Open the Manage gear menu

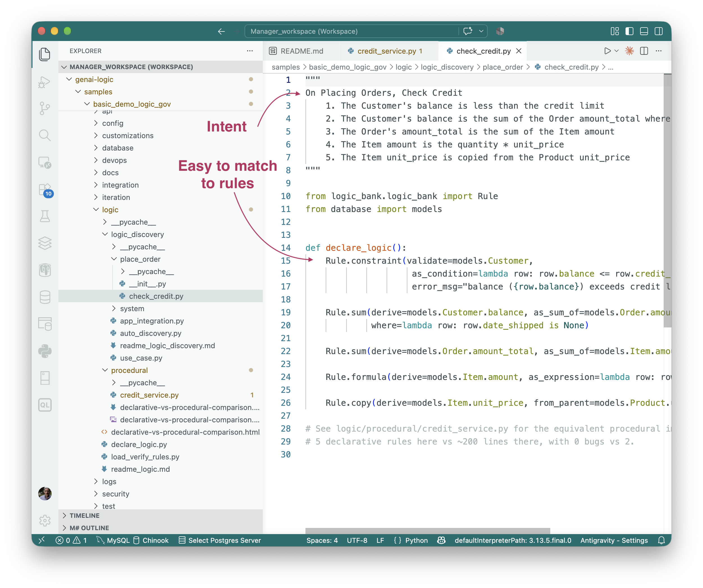[45, 520]
